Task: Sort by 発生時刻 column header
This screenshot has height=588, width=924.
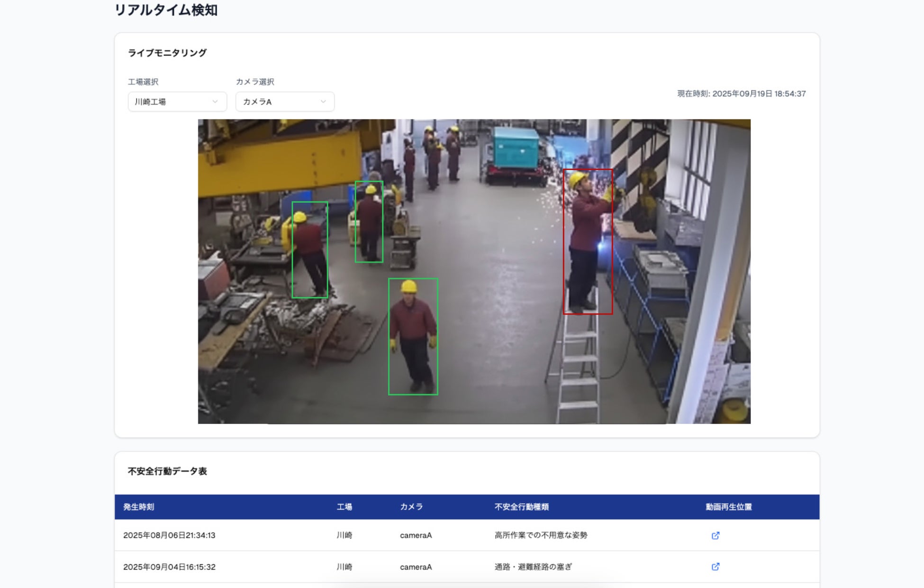Action: click(138, 507)
